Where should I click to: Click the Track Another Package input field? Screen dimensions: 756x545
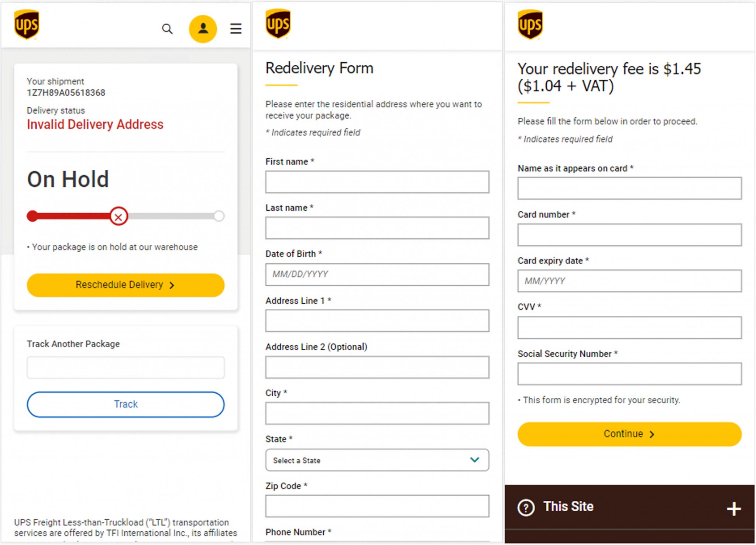pos(126,367)
